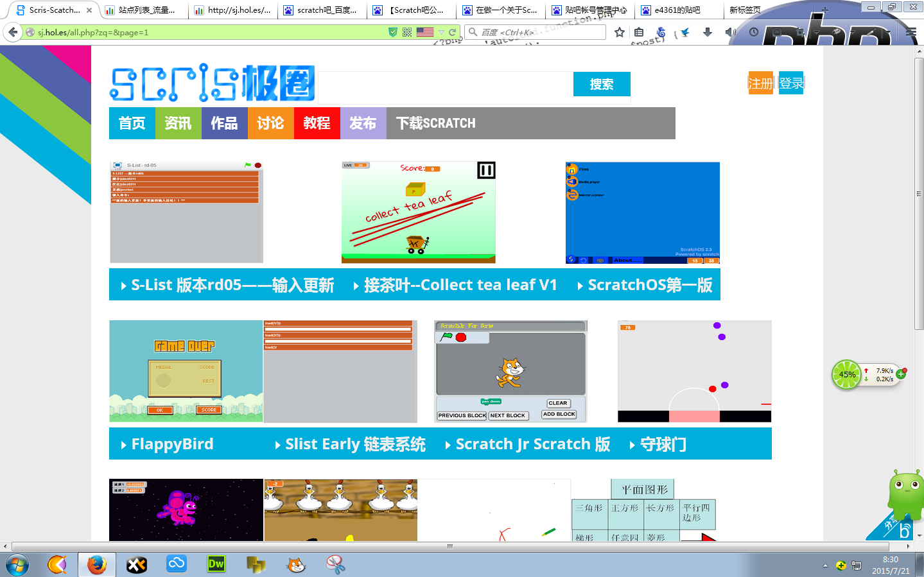Open the Scratch cat taskbar icon
The width and height of the screenshot is (924, 577).
pos(295,565)
